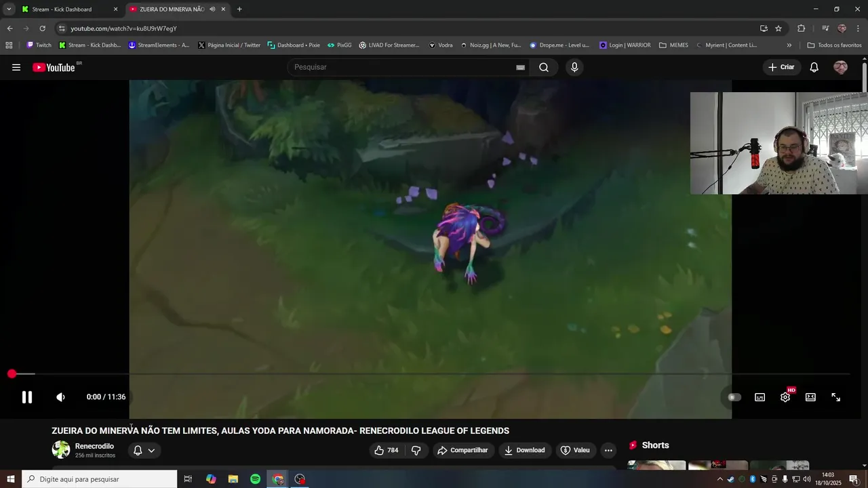
Task: Click the Valeu button
Action: click(575, 450)
